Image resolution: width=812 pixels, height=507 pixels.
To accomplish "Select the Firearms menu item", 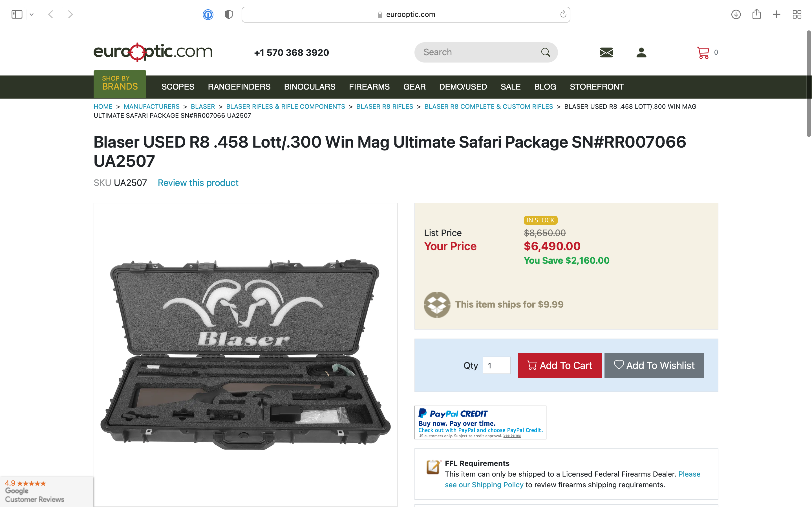I will coord(369,87).
